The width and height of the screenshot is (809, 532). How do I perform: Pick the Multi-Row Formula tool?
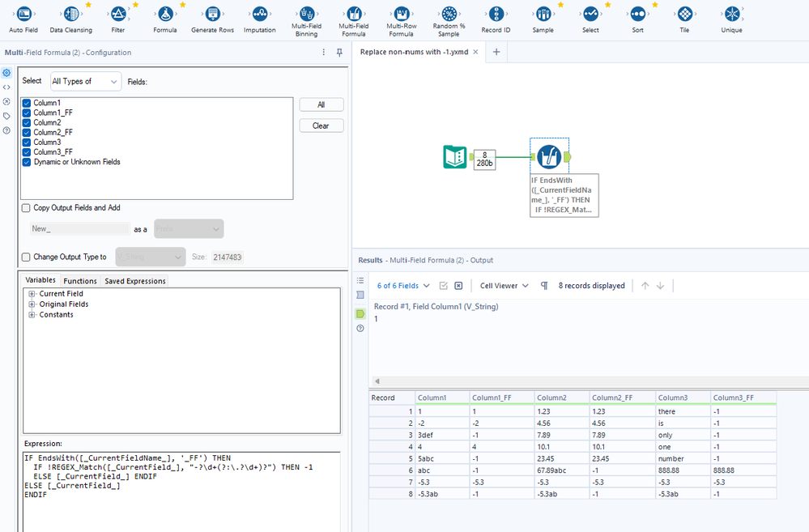coord(401,14)
